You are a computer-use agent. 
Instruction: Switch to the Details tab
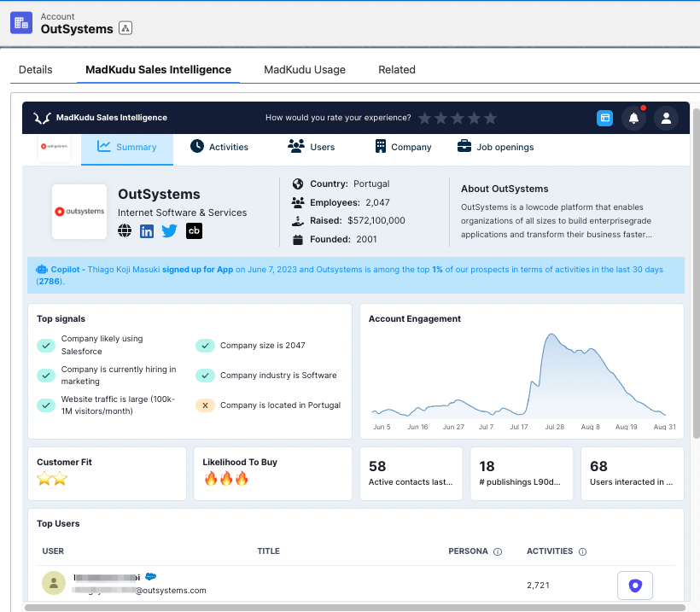35,70
